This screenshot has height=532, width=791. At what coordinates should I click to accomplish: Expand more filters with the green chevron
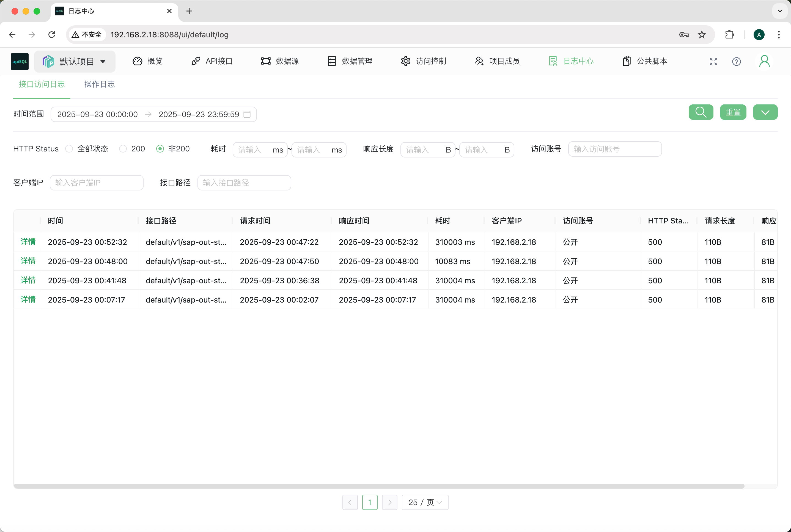[x=765, y=112]
